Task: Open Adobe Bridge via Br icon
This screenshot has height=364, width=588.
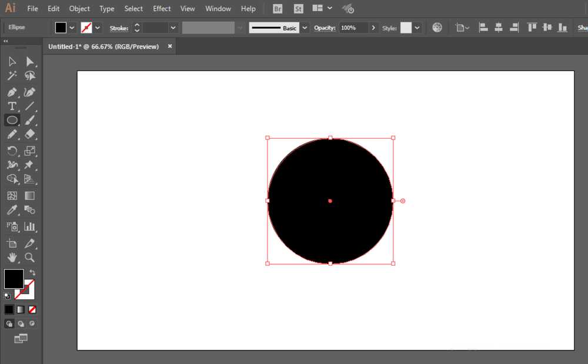Action: tap(278, 9)
